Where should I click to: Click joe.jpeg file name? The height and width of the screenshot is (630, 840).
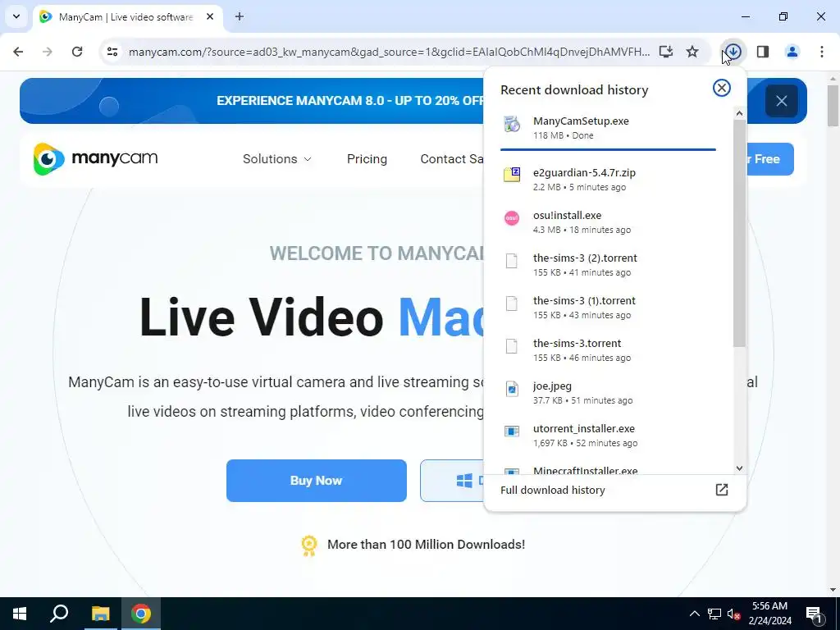pyautogui.click(x=552, y=386)
